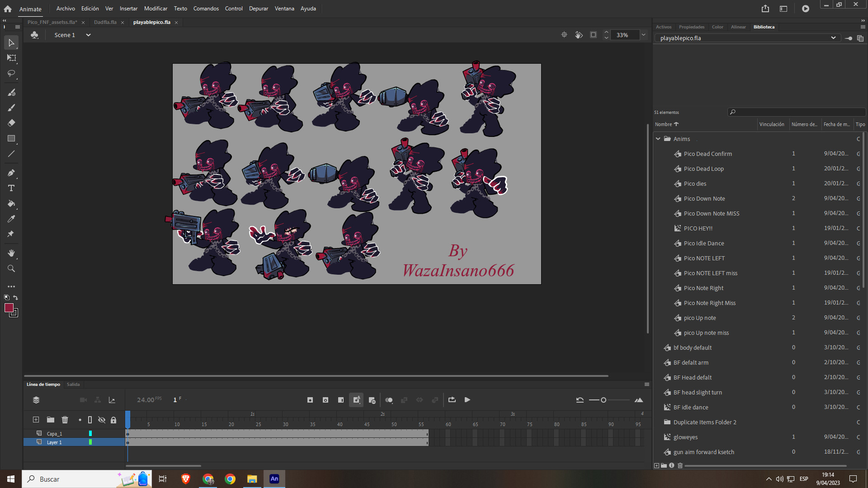Select the Free Transform tool
Screen dimensions: 868x488
tap(11, 58)
